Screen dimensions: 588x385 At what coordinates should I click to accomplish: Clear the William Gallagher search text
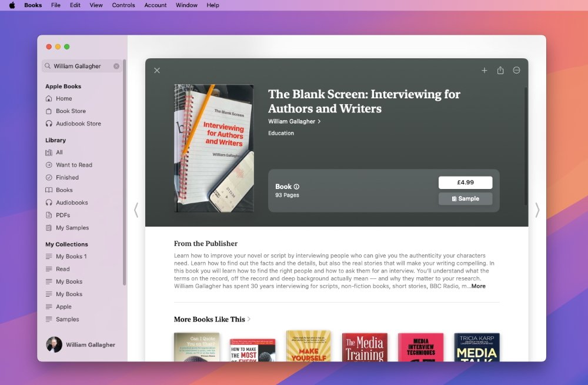point(116,66)
